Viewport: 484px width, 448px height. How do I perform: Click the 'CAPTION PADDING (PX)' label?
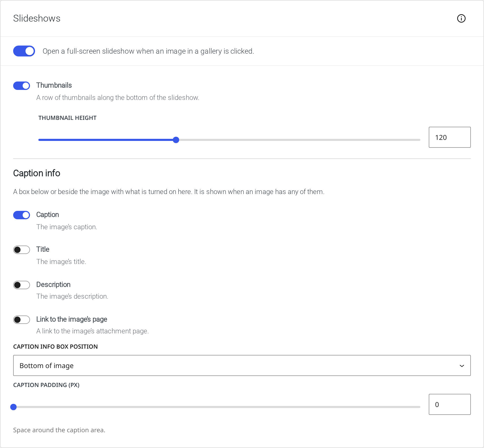click(x=46, y=385)
